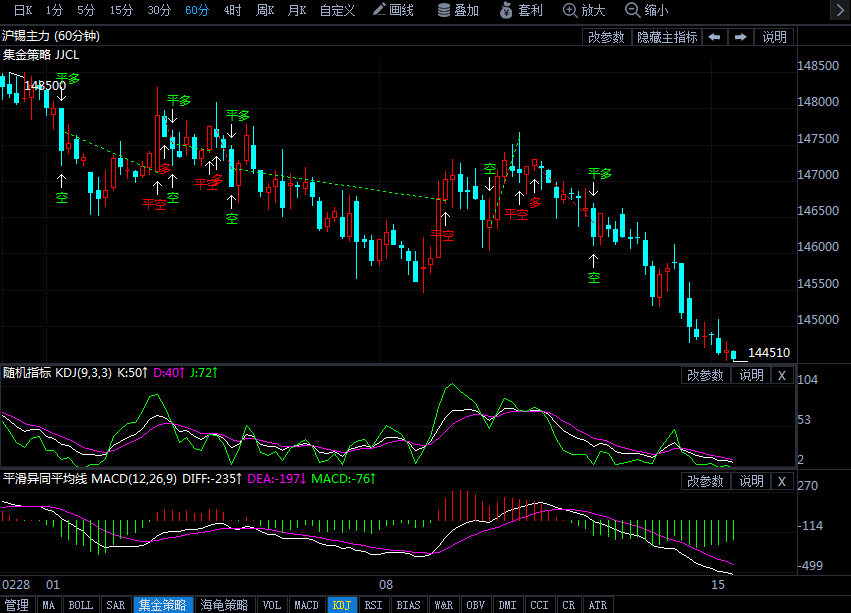Open the 管理 indicator management menu
Screen dimensions: 851x613
(x=17, y=605)
